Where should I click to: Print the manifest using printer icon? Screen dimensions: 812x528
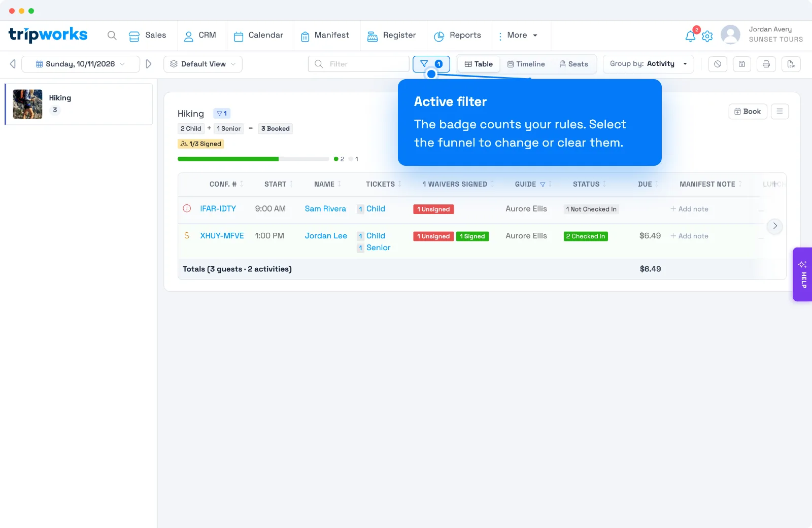tap(766, 64)
